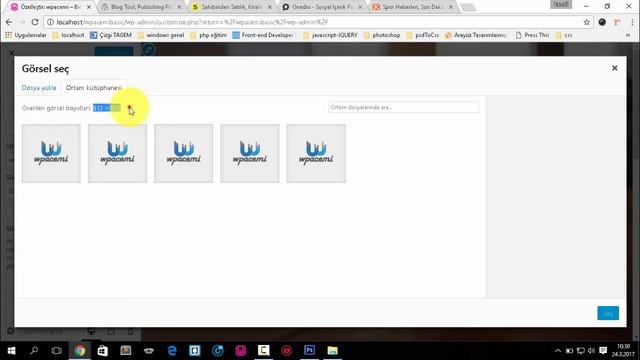Open the blue swirl app taskbar icon
Viewport: 640px width, 360px height.
(x=218, y=350)
